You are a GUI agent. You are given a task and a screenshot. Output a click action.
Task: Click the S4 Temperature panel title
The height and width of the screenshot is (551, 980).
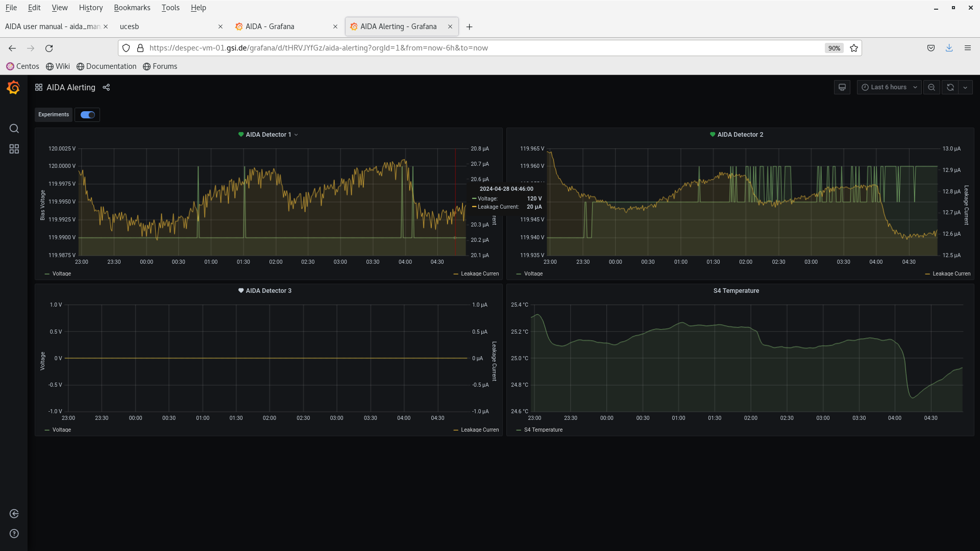tap(736, 291)
